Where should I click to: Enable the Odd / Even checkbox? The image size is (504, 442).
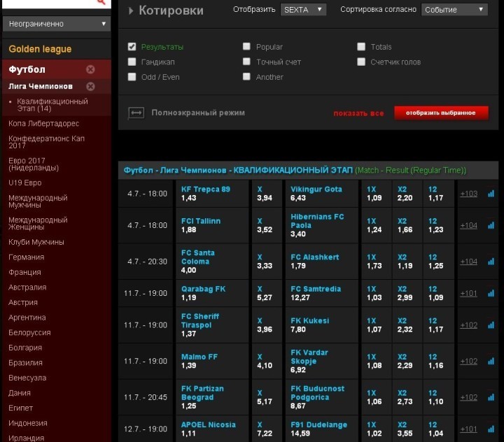click(132, 77)
